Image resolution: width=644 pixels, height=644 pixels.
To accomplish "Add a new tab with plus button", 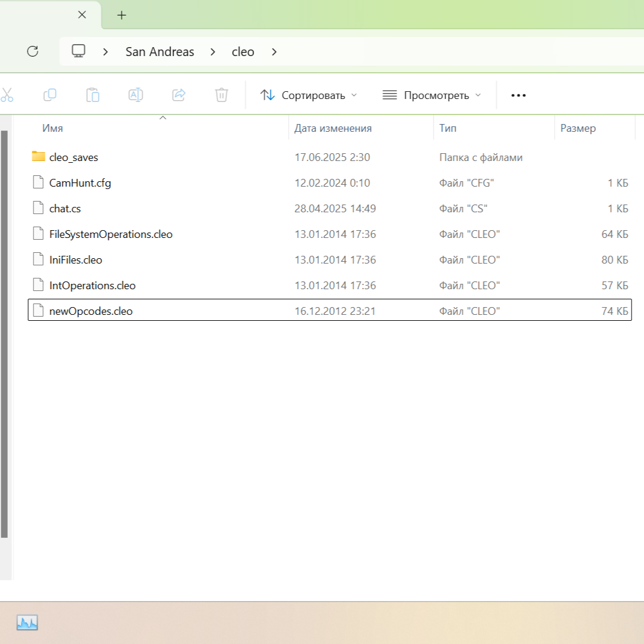I will [122, 16].
